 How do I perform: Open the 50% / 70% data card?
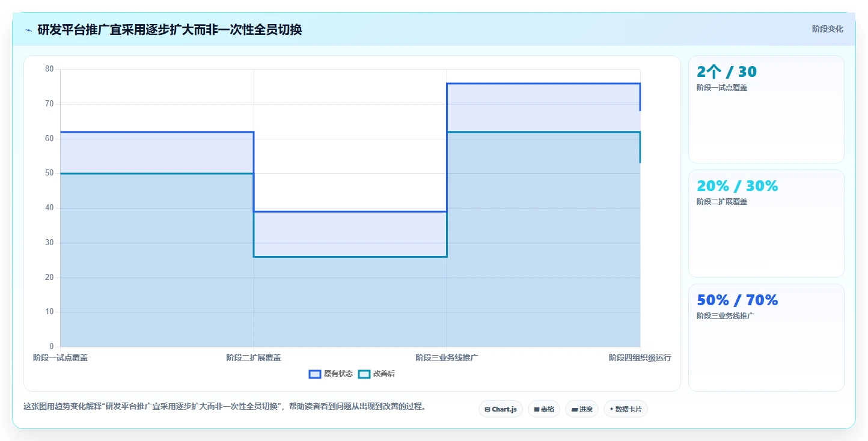pyautogui.click(x=766, y=338)
